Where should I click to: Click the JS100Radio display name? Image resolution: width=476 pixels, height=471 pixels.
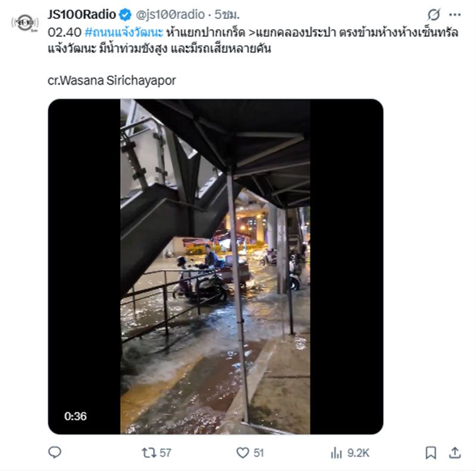pos(82,14)
